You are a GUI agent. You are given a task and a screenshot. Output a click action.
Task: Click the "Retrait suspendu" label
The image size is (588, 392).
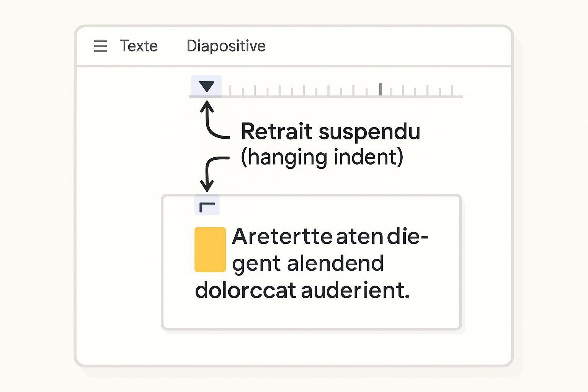tap(331, 132)
